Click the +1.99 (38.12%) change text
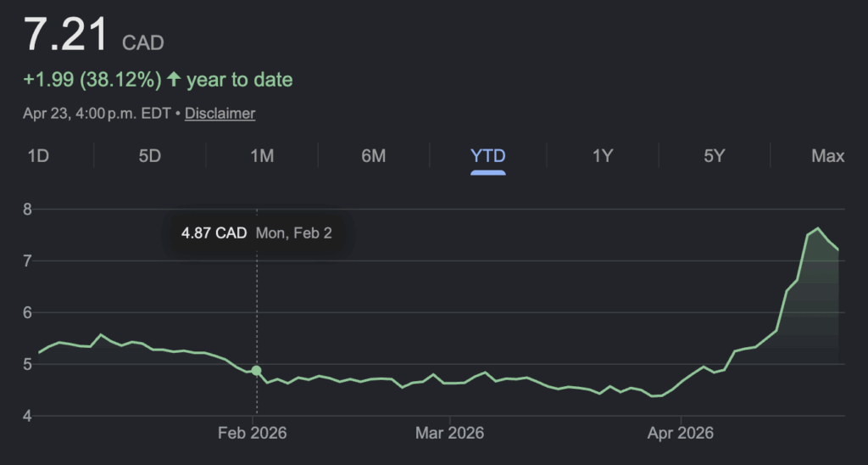 (x=92, y=80)
